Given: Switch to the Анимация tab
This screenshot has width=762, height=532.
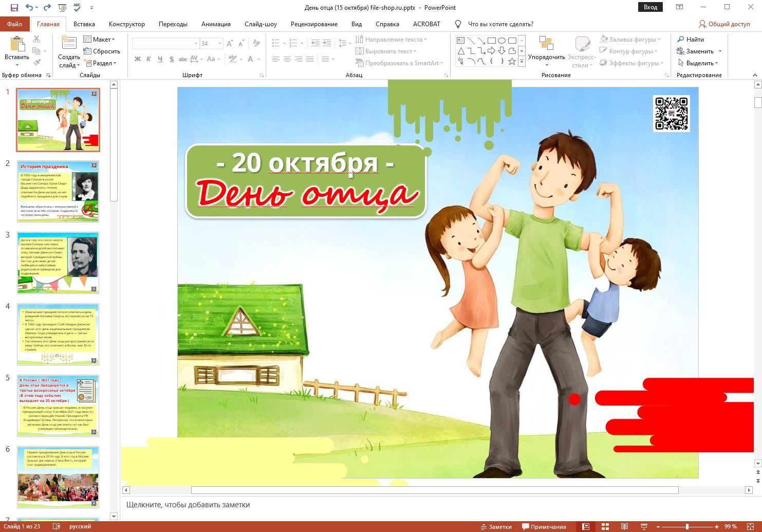Looking at the screenshot, I should coord(216,24).
